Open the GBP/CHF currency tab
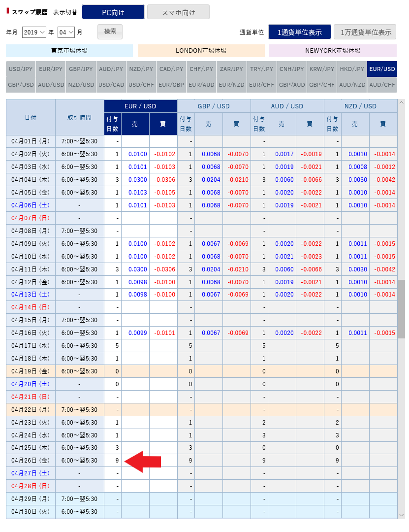 pyautogui.click(x=322, y=85)
